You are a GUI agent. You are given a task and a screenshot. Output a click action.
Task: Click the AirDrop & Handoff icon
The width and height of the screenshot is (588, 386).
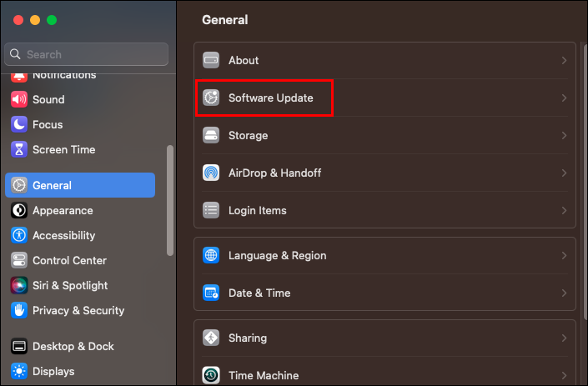[x=212, y=173]
